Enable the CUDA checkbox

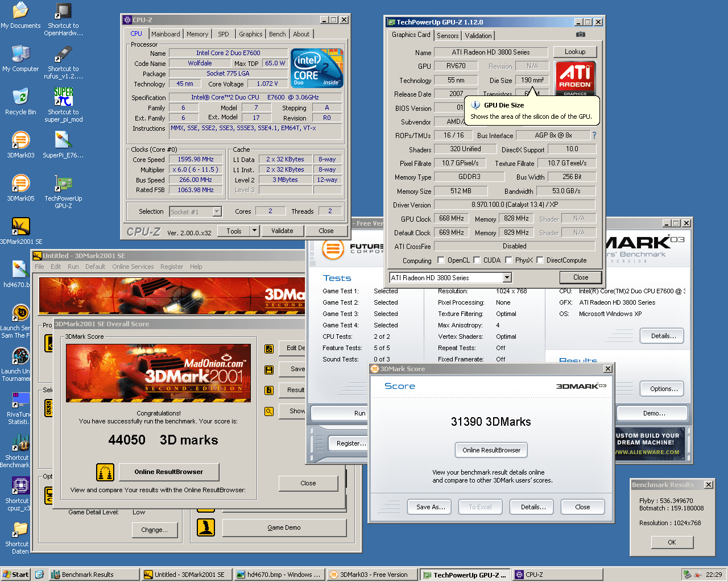coord(477,260)
